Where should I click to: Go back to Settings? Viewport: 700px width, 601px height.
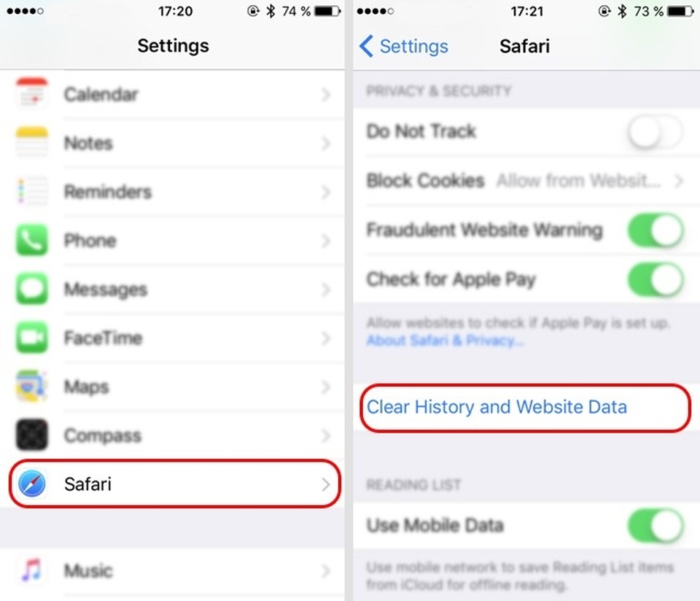coord(404,47)
